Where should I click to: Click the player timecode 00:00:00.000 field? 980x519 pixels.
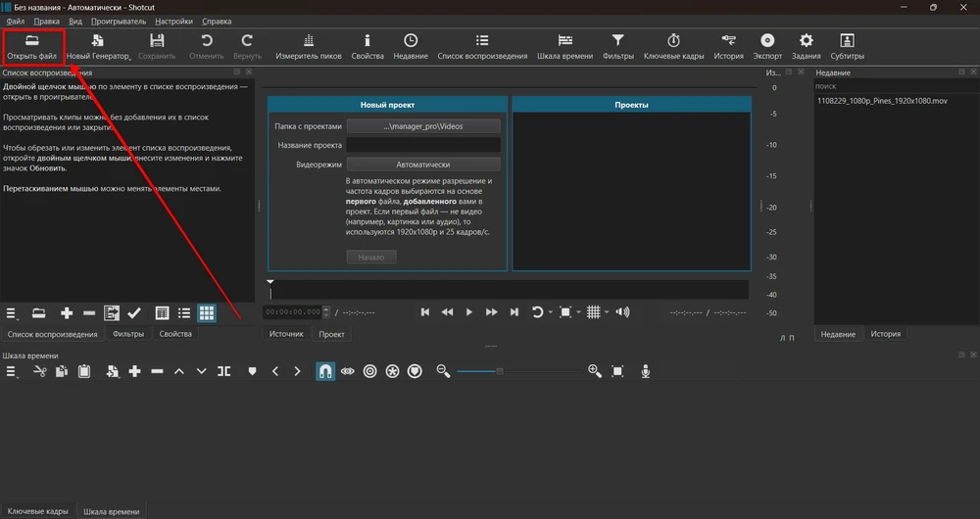click(292, 312)
